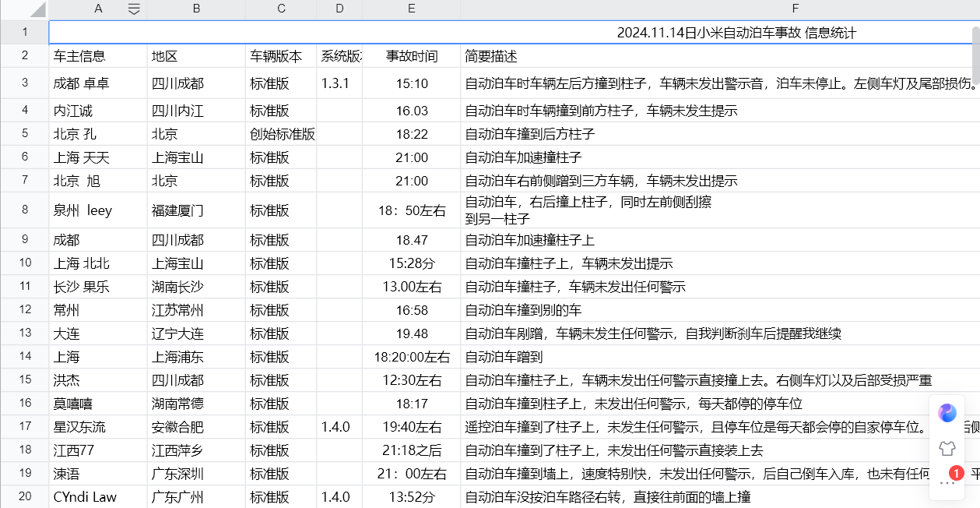The width and height of the screenshot is (980, 508).
Task: Open the shirt-shaped skin theme icon
Action: (x=947, y=448)
